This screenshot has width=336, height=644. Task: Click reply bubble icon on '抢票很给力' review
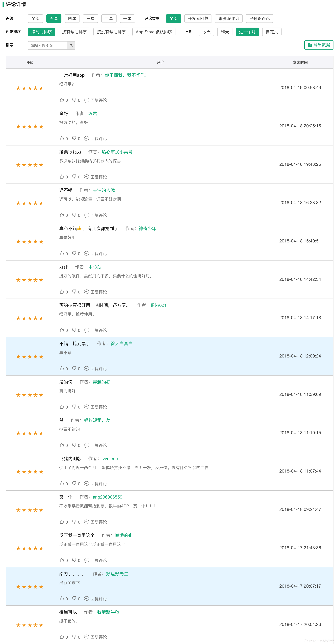86,177
